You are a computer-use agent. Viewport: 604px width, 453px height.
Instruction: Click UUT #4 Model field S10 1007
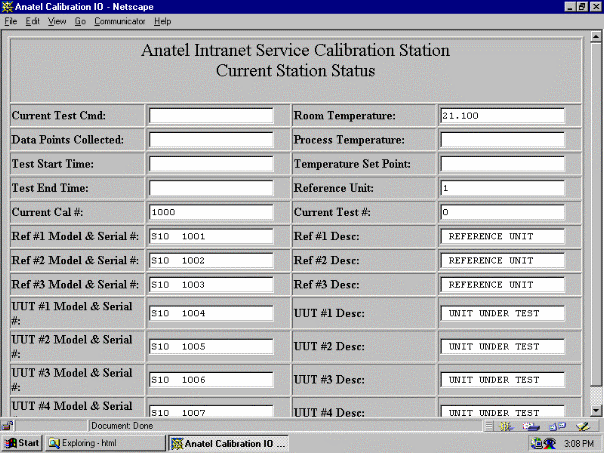(211, 411)
